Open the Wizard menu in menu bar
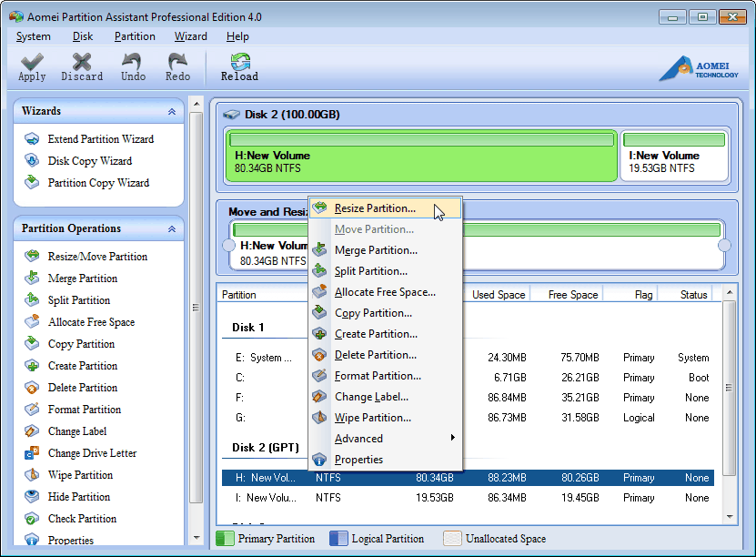The width and height of the screenshot is (756, 557). [x=190, y=36]
